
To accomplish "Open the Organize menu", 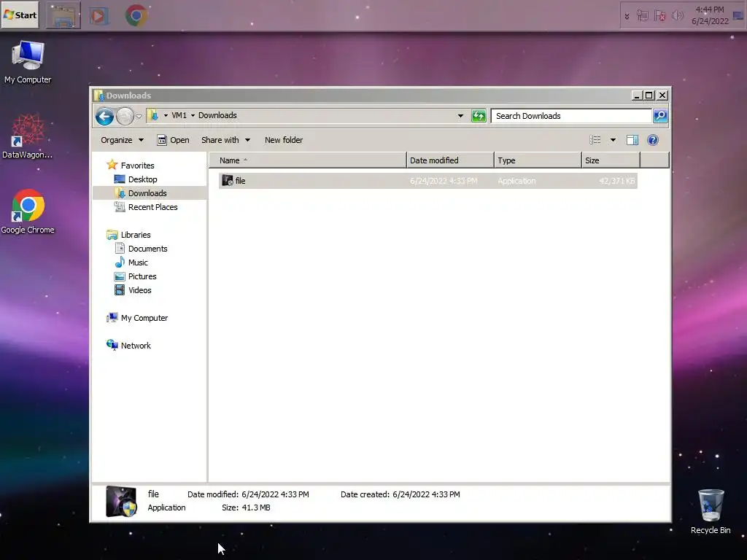I will pos(122,140).
